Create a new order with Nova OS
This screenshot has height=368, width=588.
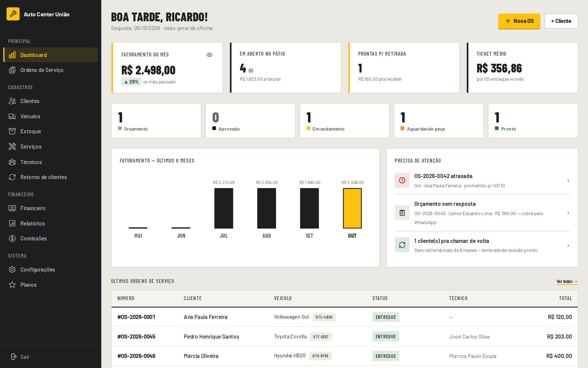click(x=519, y=21)
